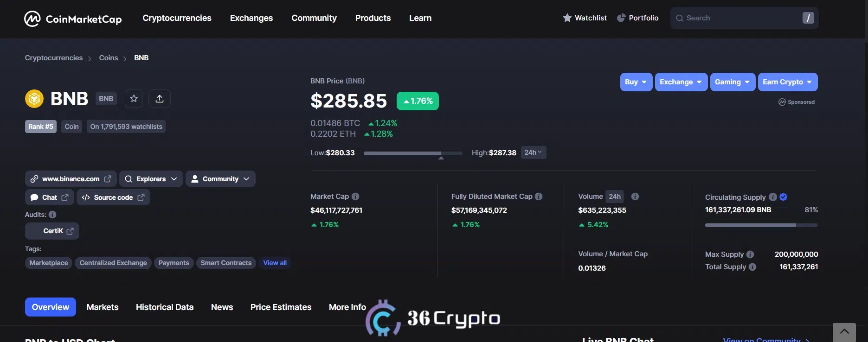Image resolution: width=868 pixels, height=342 pixels.
Task: Open the Buy dropdown button
Action: pyautogui.click(x=636, y=82)
